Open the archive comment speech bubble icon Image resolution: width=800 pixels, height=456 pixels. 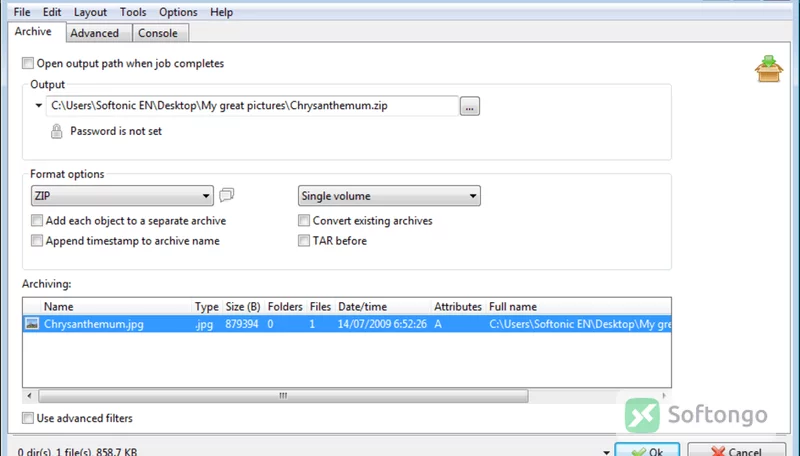(x=227, y=195)
